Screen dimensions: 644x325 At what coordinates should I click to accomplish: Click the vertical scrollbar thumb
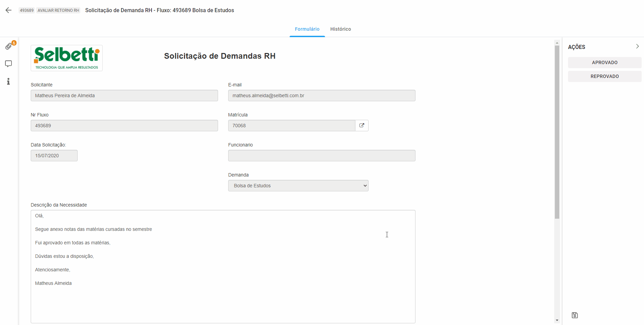[557, 132]
